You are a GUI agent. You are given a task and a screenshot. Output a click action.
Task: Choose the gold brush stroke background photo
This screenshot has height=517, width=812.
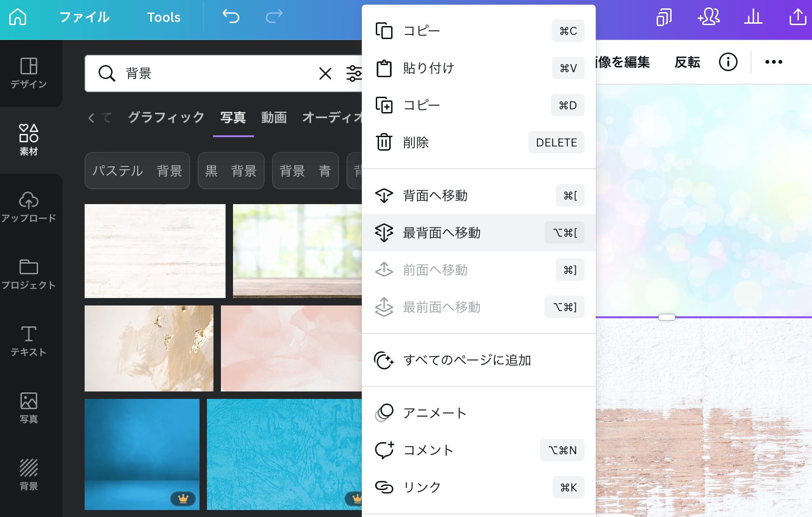(149, 348)
